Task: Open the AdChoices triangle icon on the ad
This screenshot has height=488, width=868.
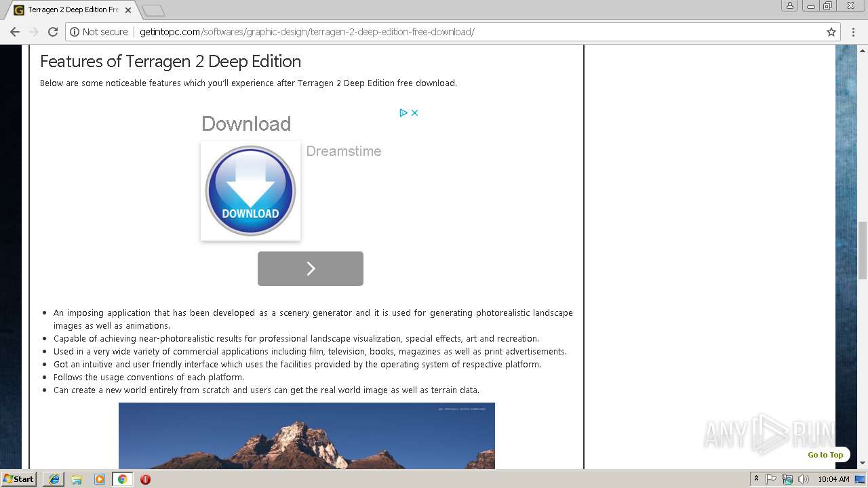Action: 403,113
